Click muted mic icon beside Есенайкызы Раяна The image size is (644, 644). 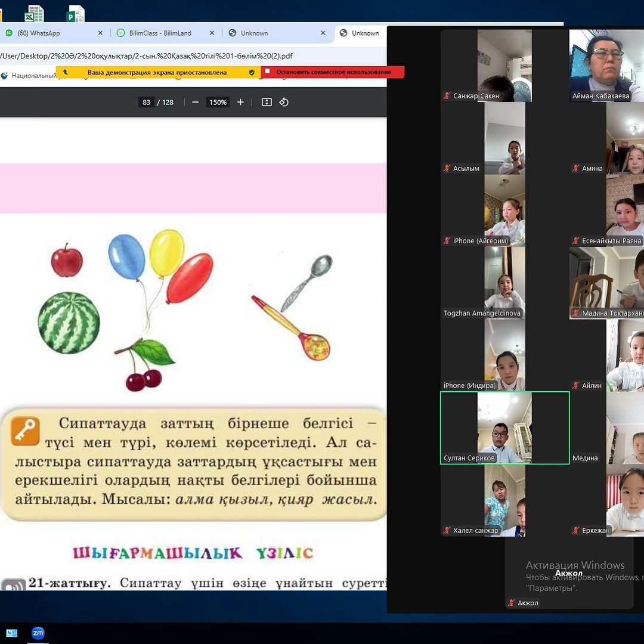coord(576,241)
